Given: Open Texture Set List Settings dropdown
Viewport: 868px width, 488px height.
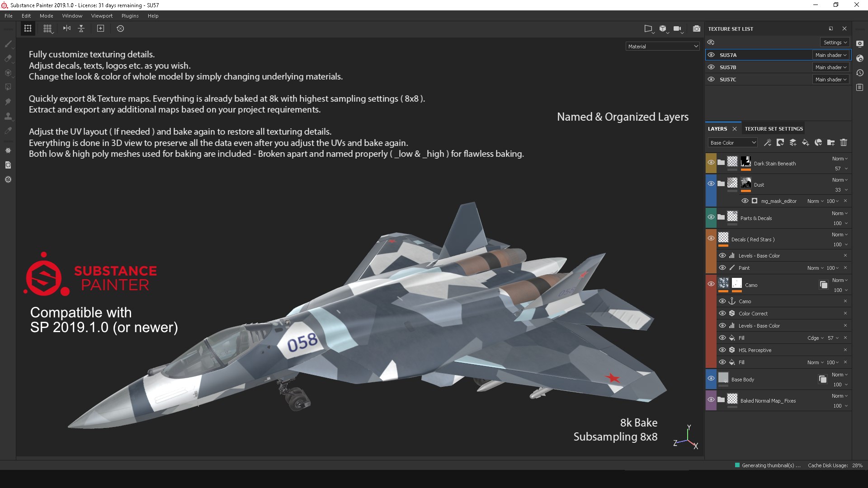Looking at the screenshot, I should click(835, 42).
